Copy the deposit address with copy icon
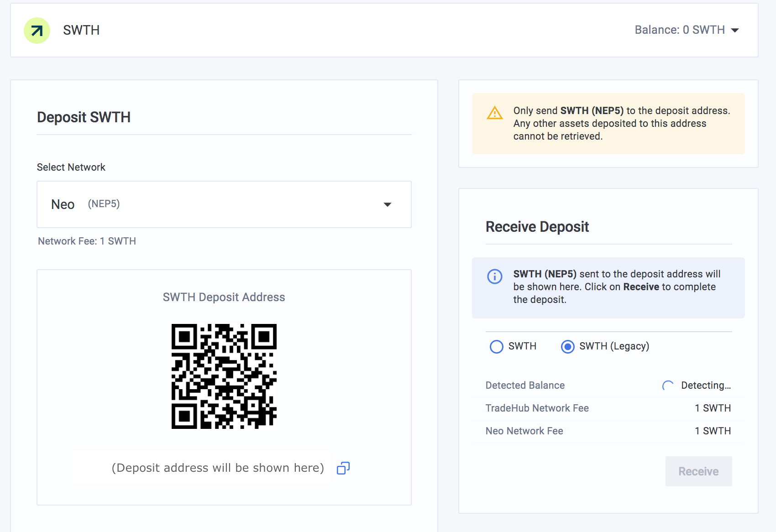The width and height of the screenshot is (776, 532). coord(343,468)
